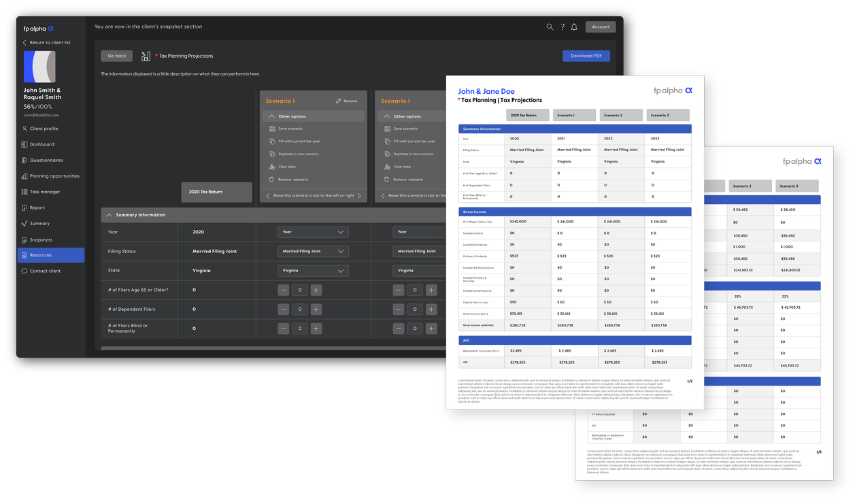Click the fpalpha logo
Image resolution: width=857 pixels, height=504 pixels.
pos(38,29)
